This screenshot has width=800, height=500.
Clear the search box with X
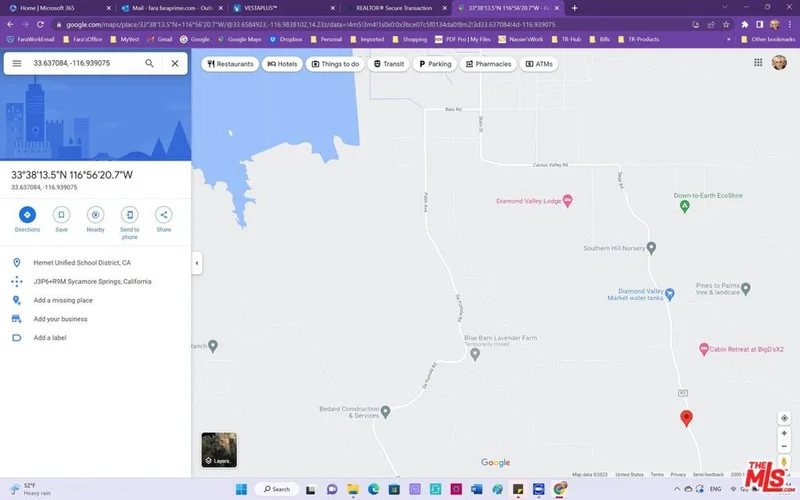coord(175,63)
